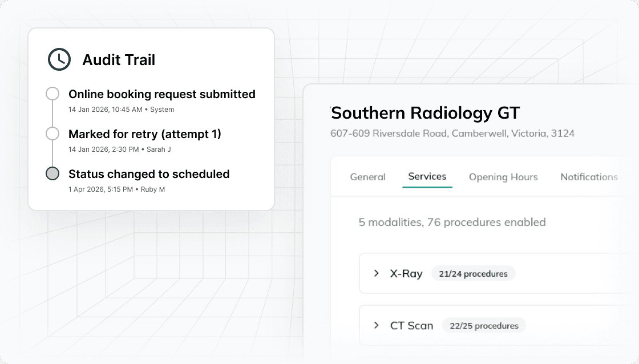639x364 pixels.
Task: Expand the CT Scan procedures chevron
Action: 376,325
